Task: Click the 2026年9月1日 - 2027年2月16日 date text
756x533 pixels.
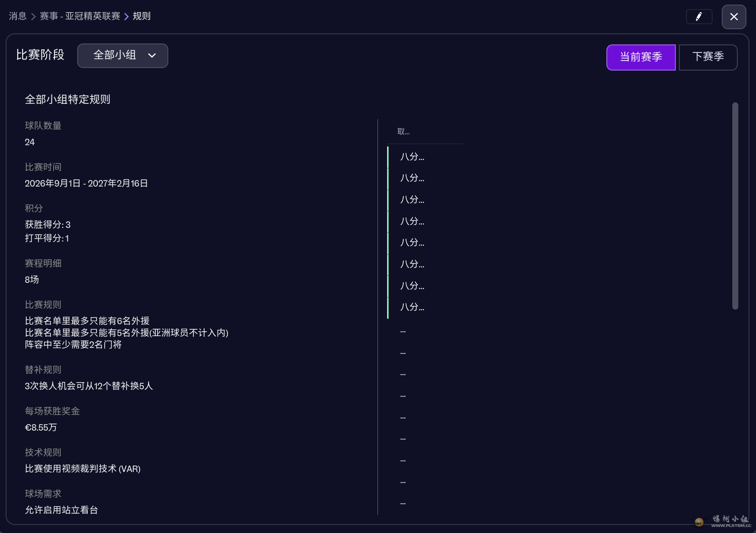Action: pyautogui.click(x=86, y=184)
